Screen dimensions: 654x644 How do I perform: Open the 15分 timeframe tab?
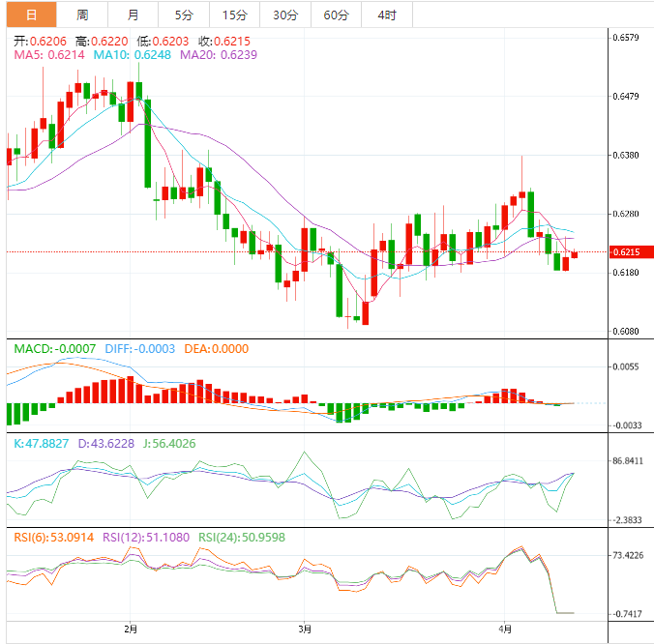[235, 15]
